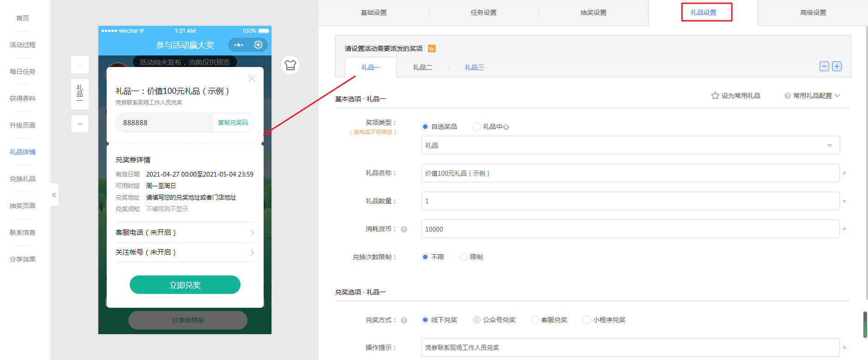Switch to the 基础设置 tab
This screenshot has width=868, height=360.
pos(374,12)
